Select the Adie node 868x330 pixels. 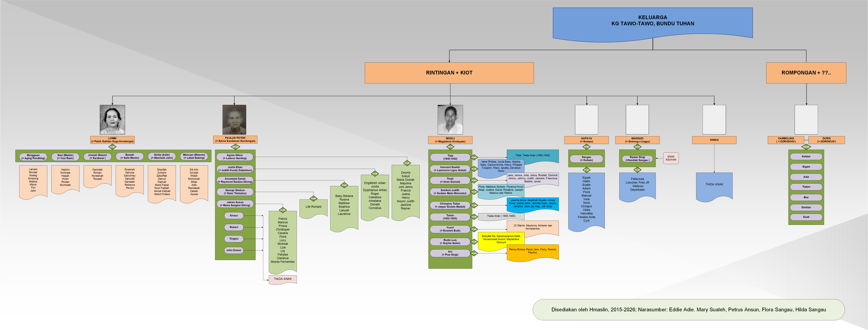click(x=806, y=177)
